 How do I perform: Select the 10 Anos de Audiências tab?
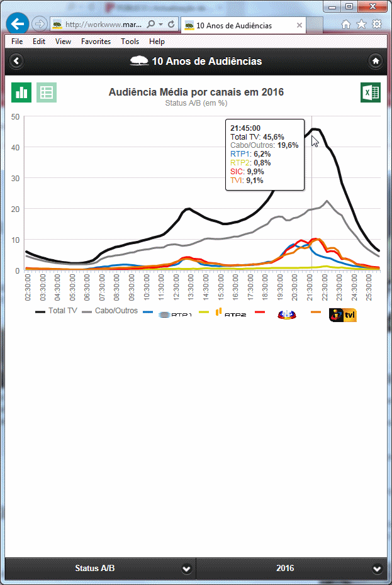[236, 26]
